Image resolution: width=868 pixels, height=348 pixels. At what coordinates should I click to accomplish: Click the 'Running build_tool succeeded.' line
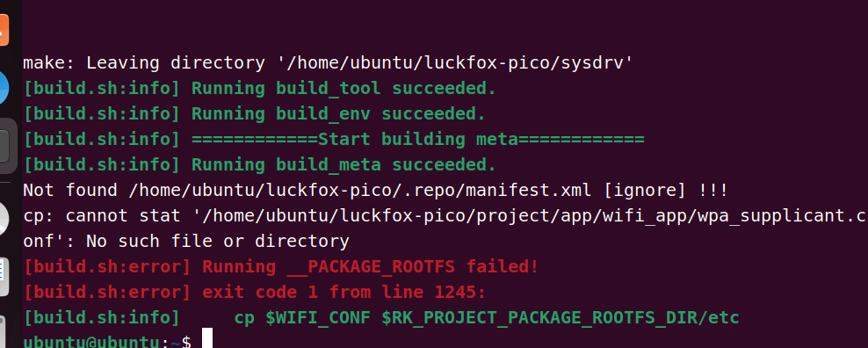(260, 89)
